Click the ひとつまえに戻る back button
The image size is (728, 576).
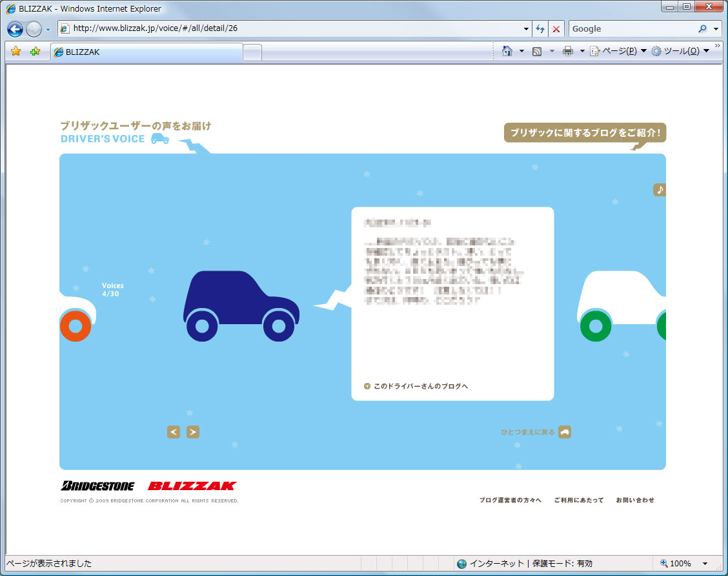536,432
